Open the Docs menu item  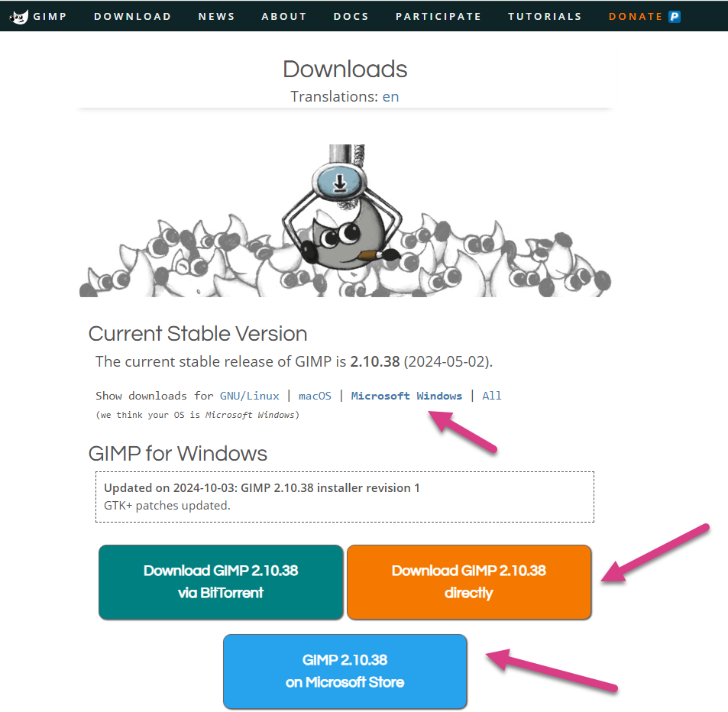click(351, 17)
